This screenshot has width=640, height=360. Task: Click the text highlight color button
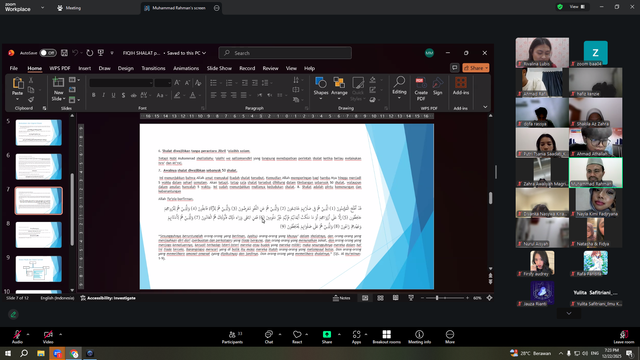177,96
